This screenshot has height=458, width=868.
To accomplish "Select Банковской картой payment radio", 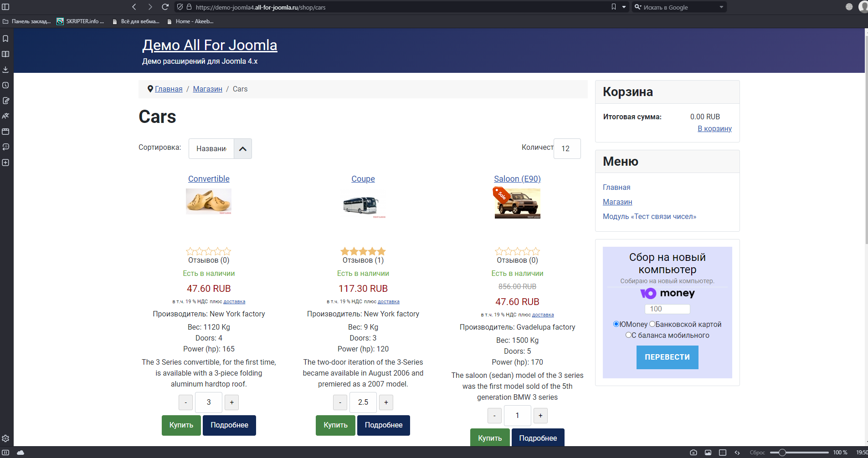I will point(652,324).
